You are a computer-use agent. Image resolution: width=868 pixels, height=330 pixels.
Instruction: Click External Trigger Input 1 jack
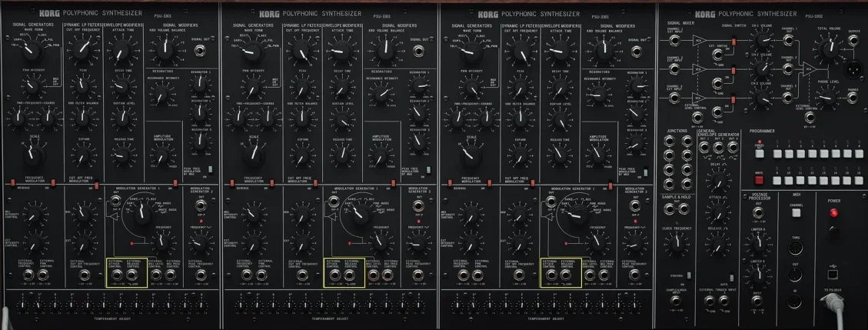point(710,302)
